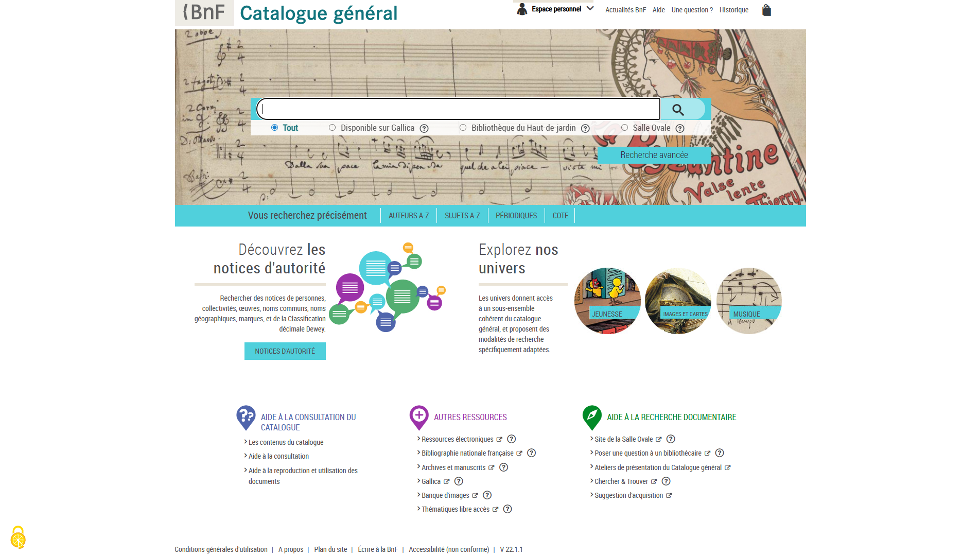Open the MUSIQUE universe thumbnail

(748, 301)
